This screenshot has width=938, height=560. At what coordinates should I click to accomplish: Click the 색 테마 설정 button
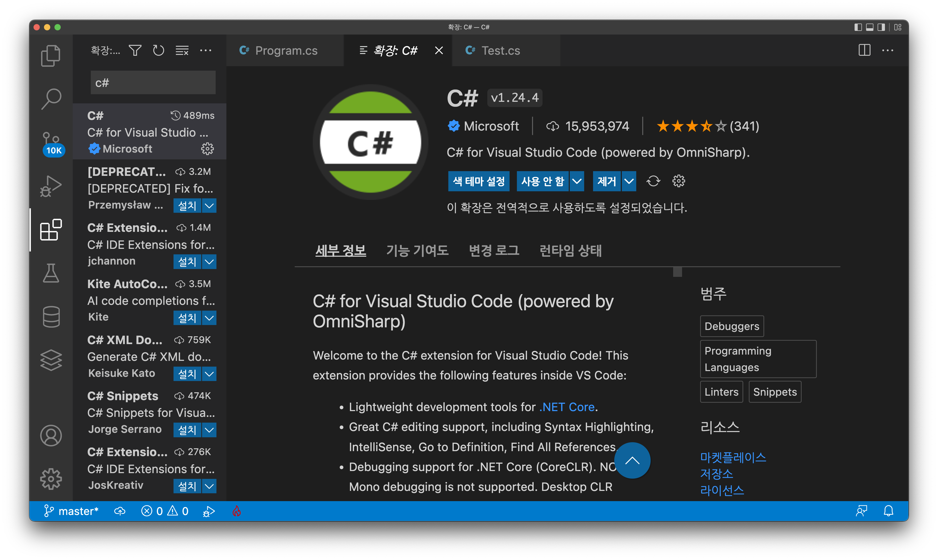click(478, 181)
